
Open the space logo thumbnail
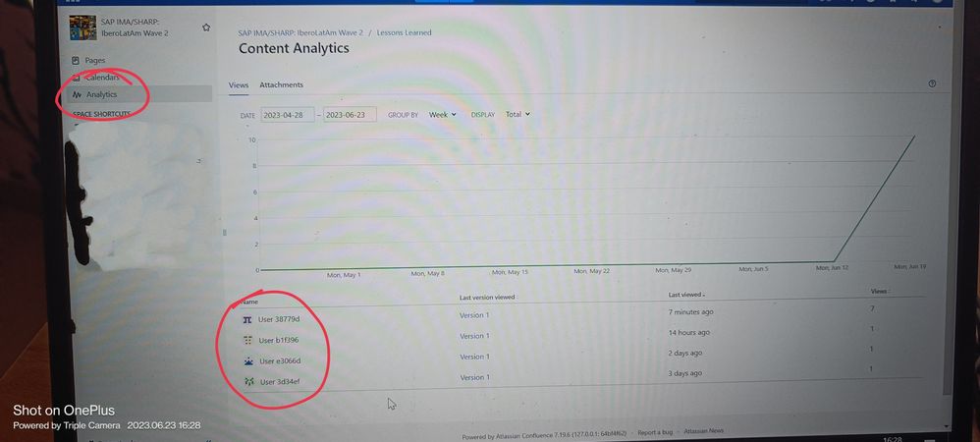click(82, 28)
